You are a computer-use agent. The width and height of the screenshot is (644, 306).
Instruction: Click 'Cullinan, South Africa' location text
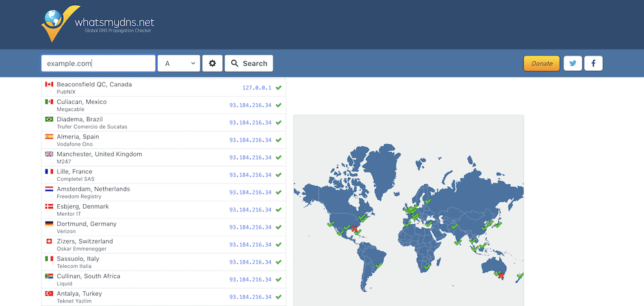[89, 276]
